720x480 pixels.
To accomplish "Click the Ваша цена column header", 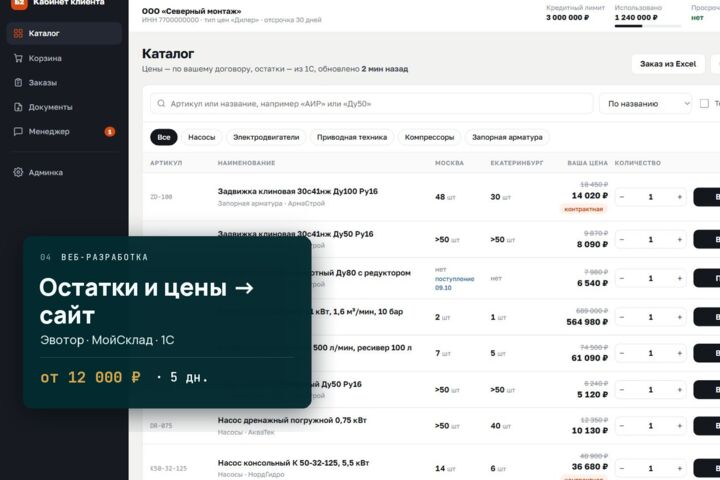I will tap(587, 163).
